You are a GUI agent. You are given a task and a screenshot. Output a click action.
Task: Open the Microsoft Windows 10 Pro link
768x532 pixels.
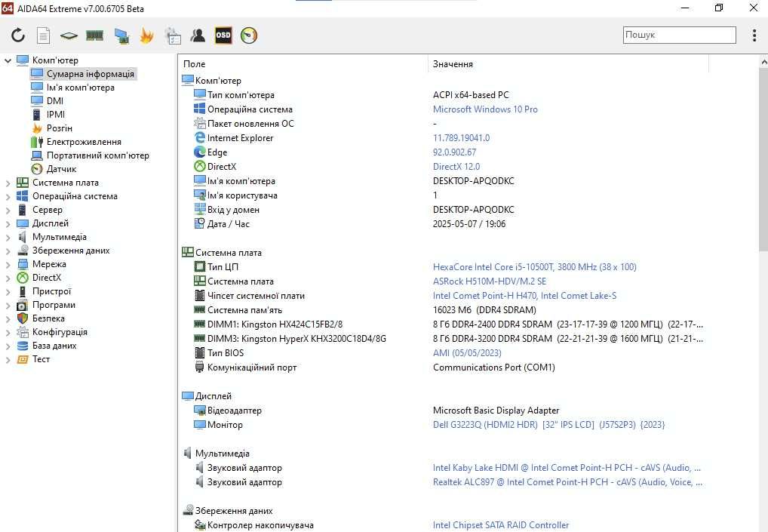pyautogui.click(x=485, y=109)
